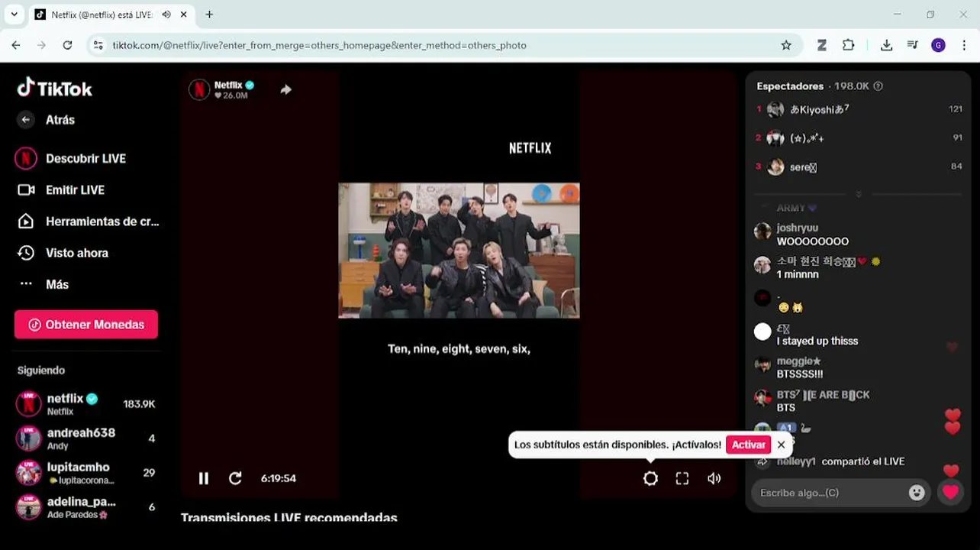Click into Escribe algo chat field
The height and width of the screenshot is (550, 980).
click(x=829, y=493)
